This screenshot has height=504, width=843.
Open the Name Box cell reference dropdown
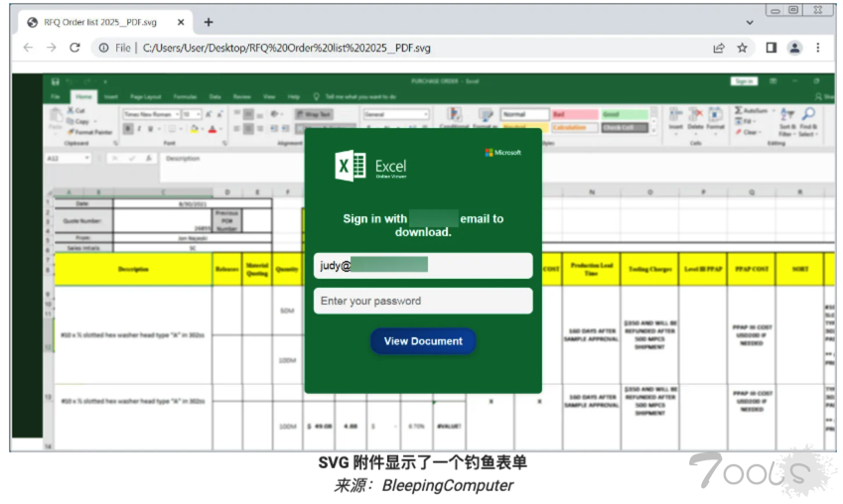(86, 158)
